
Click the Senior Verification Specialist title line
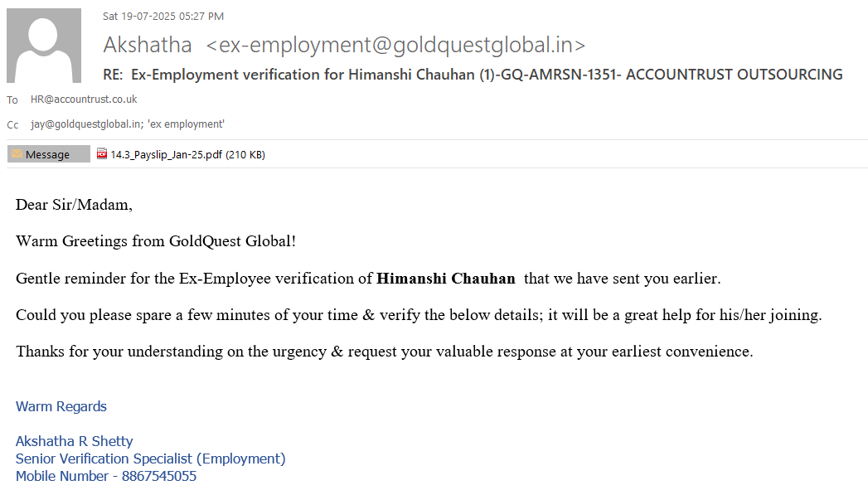pos(151,459)
